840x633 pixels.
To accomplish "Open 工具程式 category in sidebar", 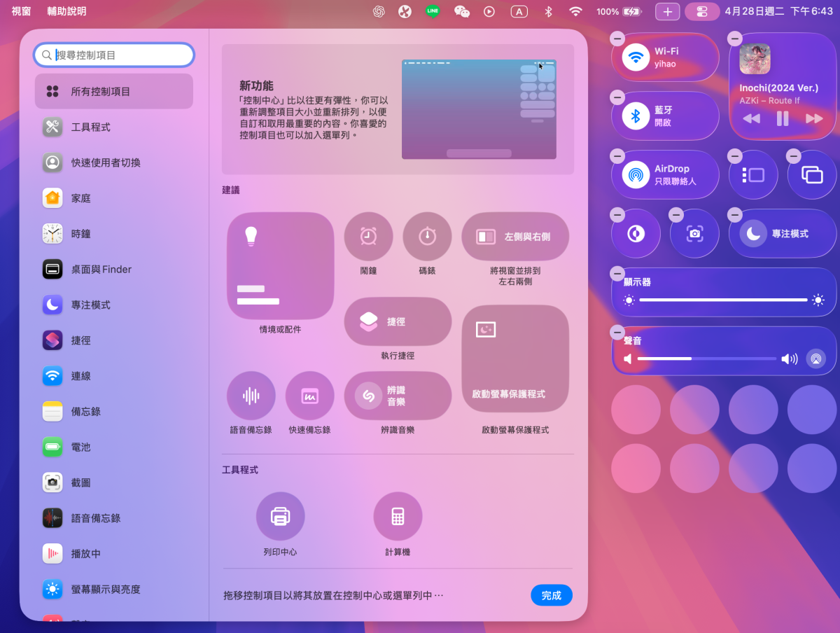I will coord(113,127).
